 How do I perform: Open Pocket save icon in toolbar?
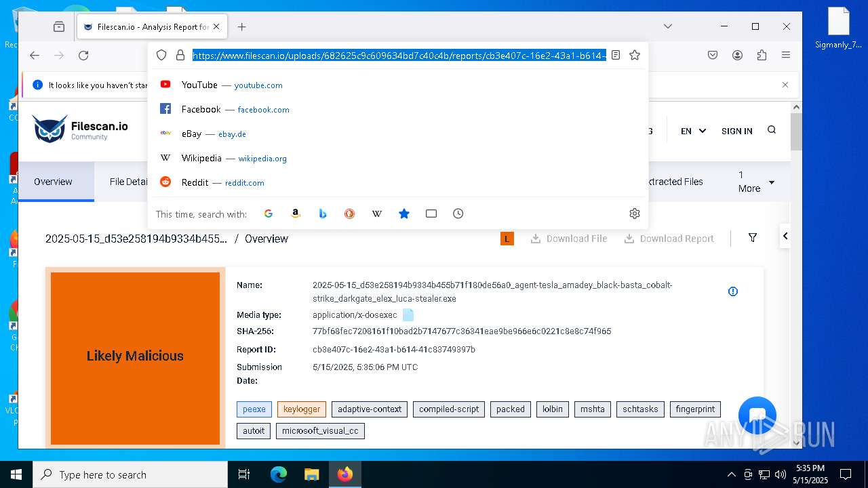click(713, 56)
